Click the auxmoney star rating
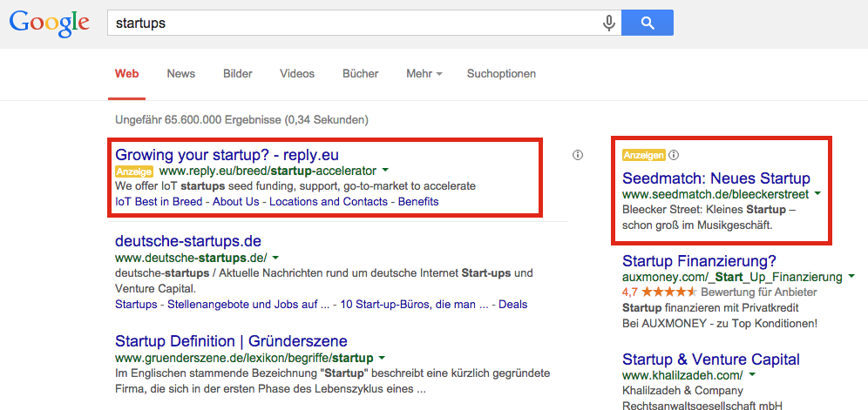868x410 pixels. pyautogui.click(x=670, y=292)
